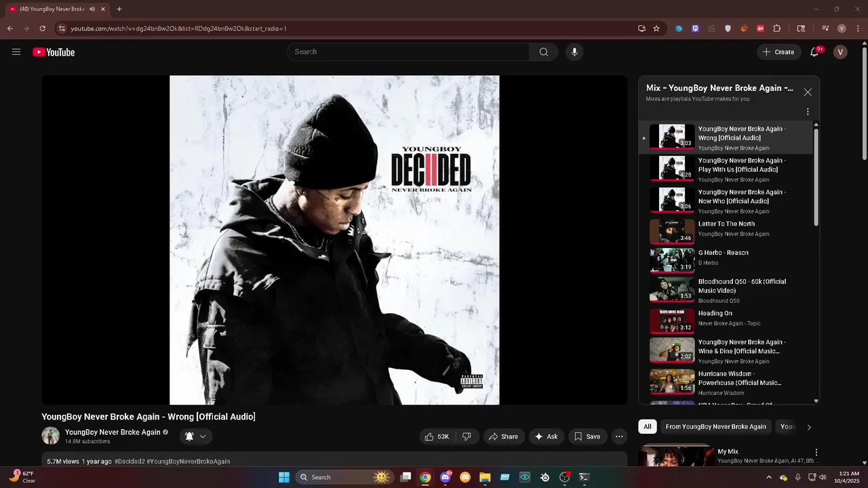Screen dimensions: 868x488
Task: Open YoungBoy Never Broke Again channel name
Action: [x=113, y=432]
